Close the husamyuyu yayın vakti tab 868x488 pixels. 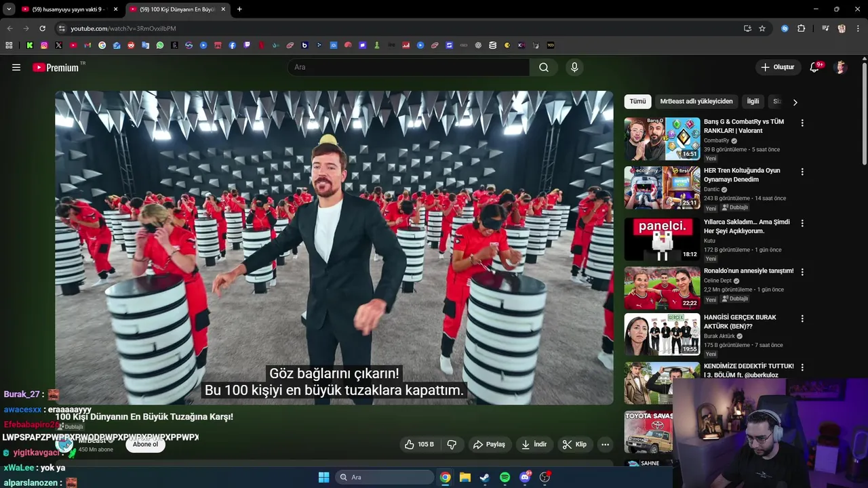(x=115, y=9)
